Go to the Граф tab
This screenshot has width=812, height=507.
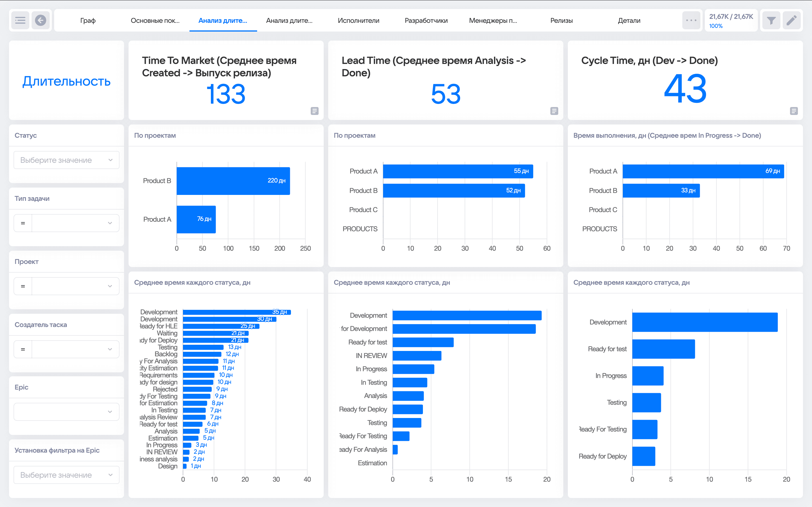pyautogui.click(x=88, y=21)
